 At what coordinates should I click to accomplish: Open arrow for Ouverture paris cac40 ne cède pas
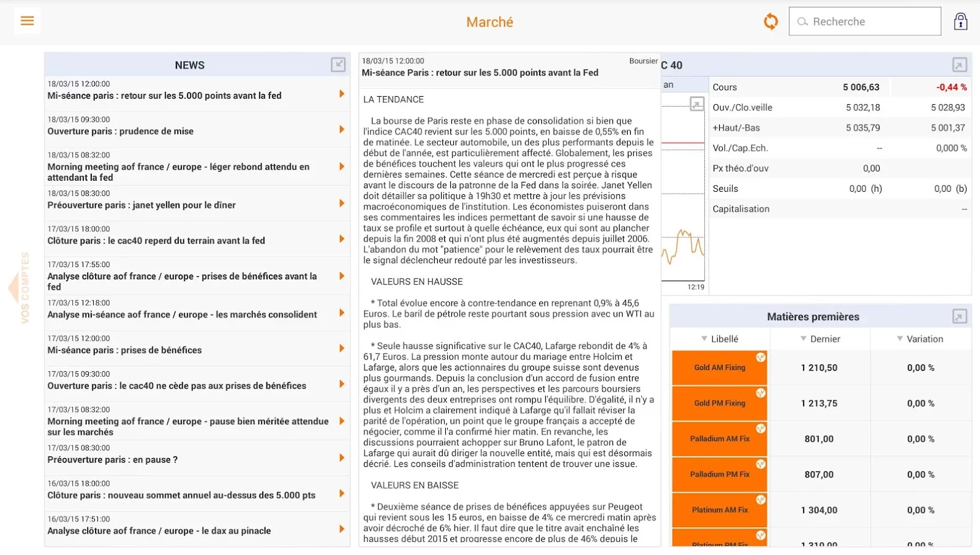[x=341, y=384]
